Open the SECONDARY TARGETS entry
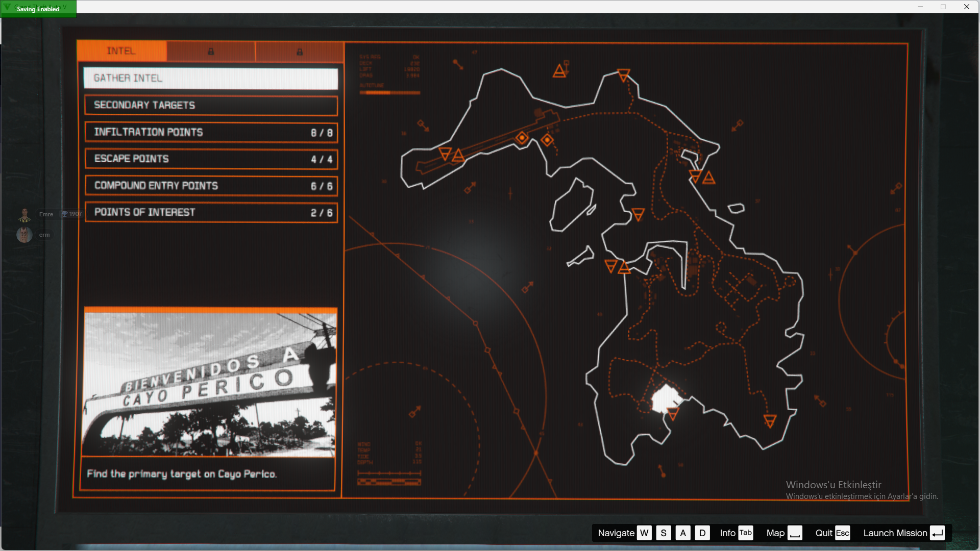Image resolution: width=980 pixels, height=551 pixels. (211, 106)
